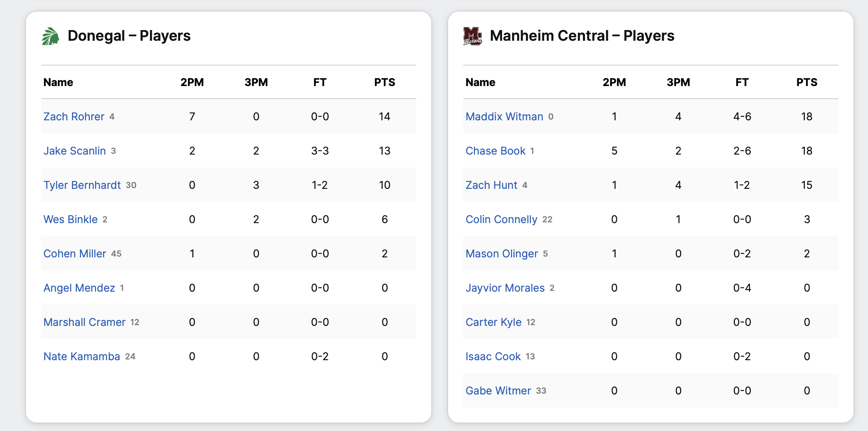The width and height of the screenshot is (868, 431).
Task: Click Chase Book player link
Action: [495, 151]
